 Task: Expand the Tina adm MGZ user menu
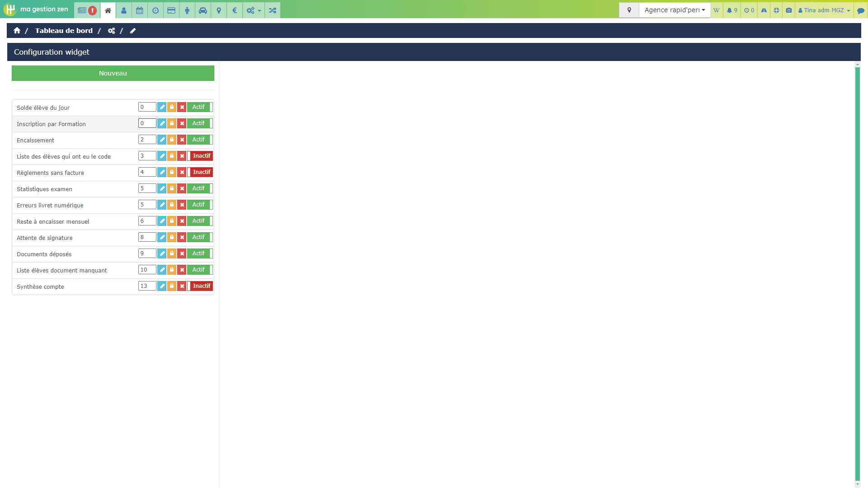pyautogui.click(x=824, y=10)
